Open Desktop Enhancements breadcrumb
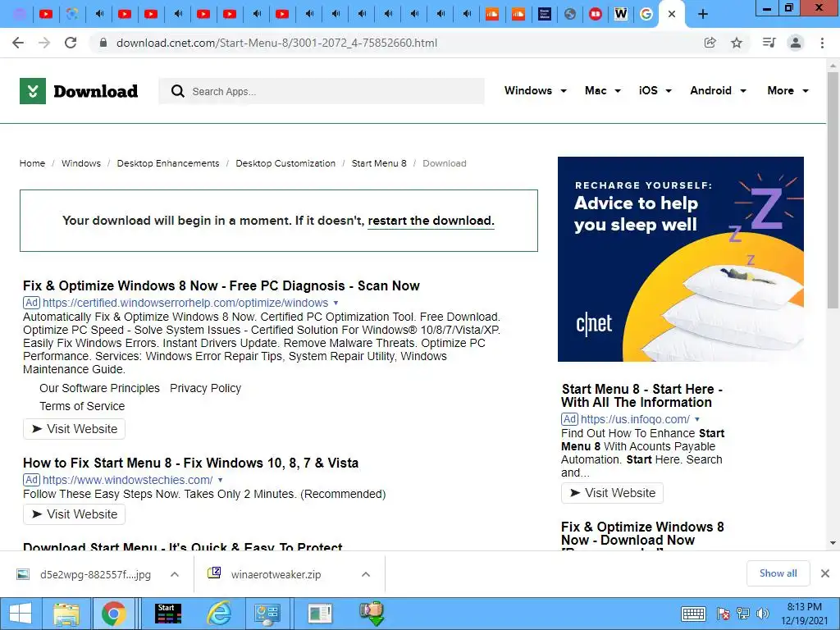This screenshot has width=840, height=630. [168, 163]
